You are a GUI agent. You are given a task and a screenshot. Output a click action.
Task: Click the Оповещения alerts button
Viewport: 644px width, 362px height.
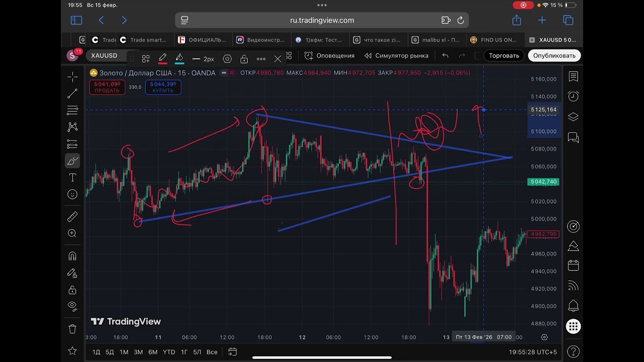[330, 55]
